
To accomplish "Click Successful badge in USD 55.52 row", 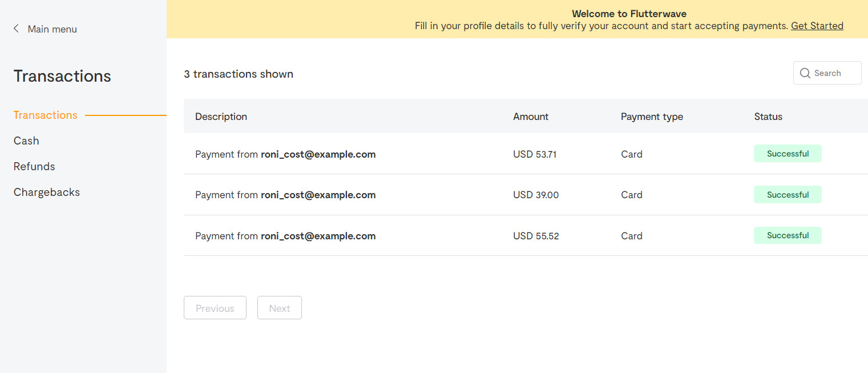I will coord(788,235).
